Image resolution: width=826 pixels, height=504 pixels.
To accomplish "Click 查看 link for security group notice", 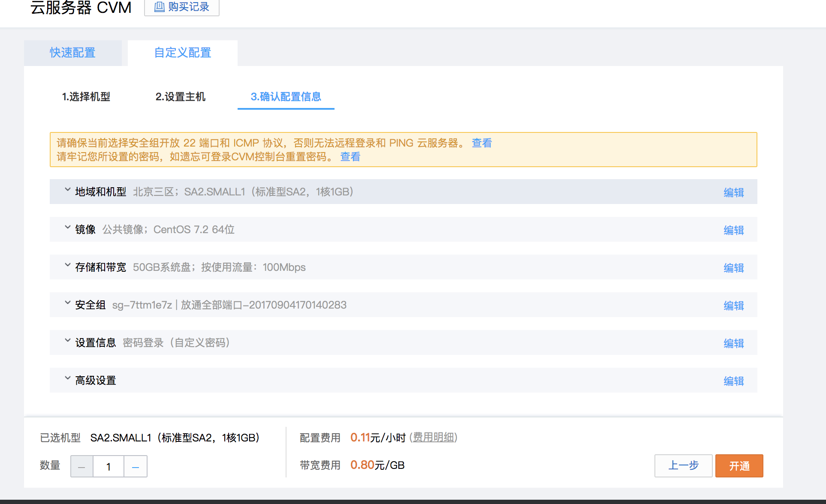I will coord(482,143).
